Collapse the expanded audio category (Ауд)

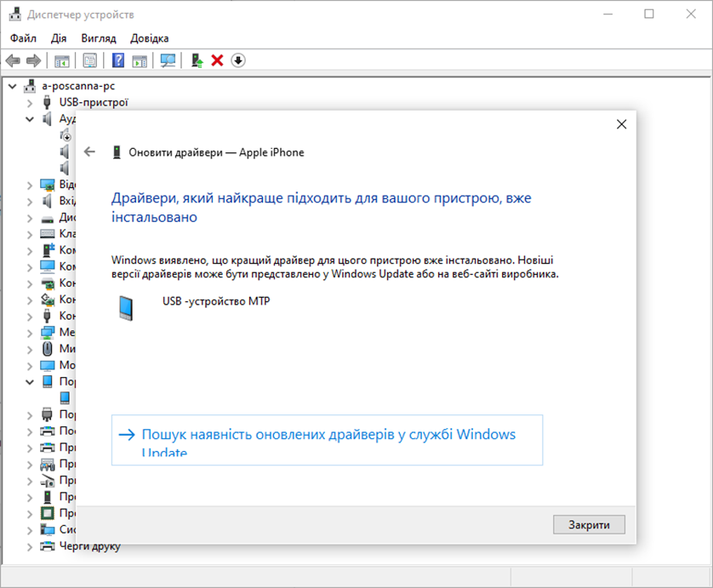point(30,119)
